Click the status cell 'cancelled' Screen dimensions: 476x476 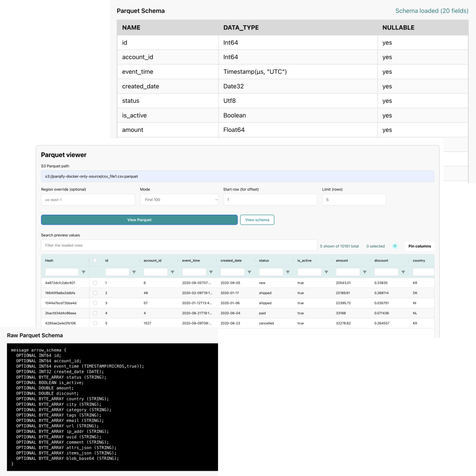pos(266,323)
